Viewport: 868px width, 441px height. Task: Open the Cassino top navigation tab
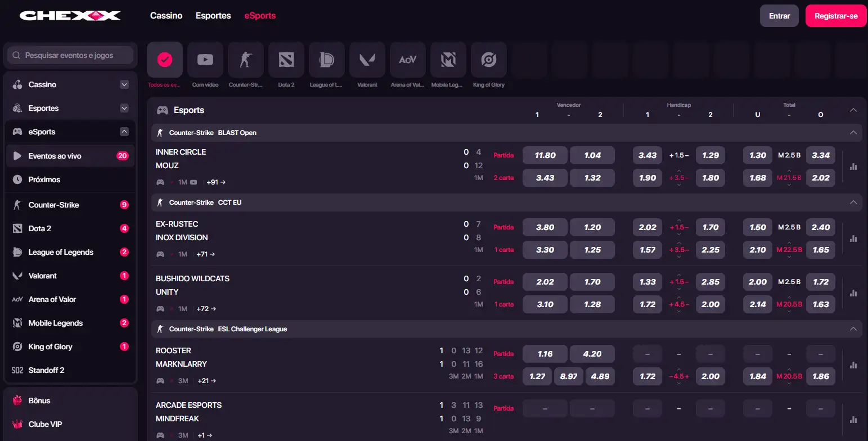tap(166, 16)
